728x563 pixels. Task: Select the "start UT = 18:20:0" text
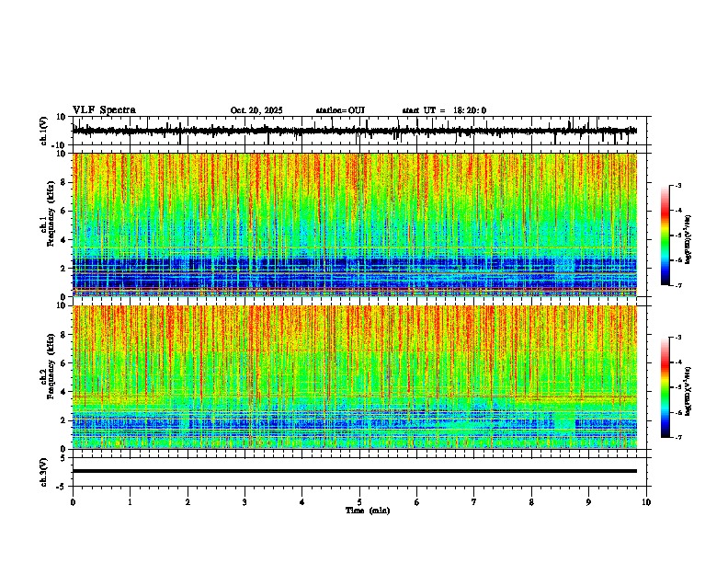[444, 110]
